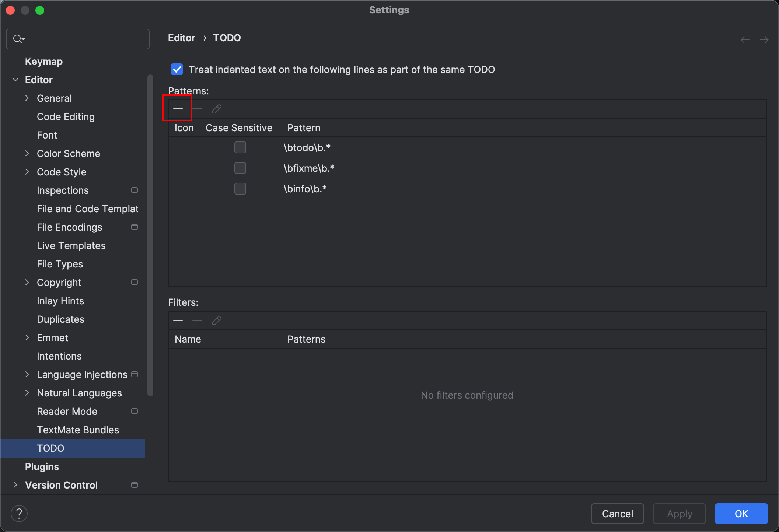Toggle case sensitive for the \bfixme\b.* pattern
This screenshot has width=779, height=532.
pyautogui.click(x=240, y=168)
